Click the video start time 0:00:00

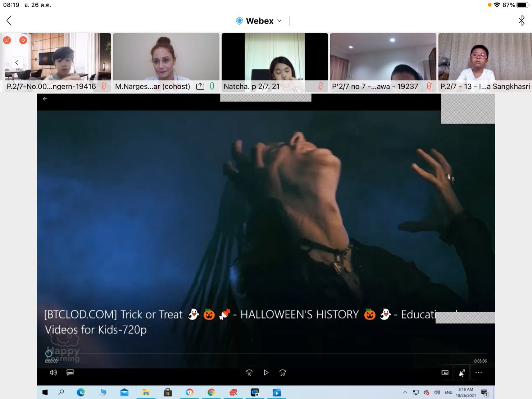coord(51,361)
